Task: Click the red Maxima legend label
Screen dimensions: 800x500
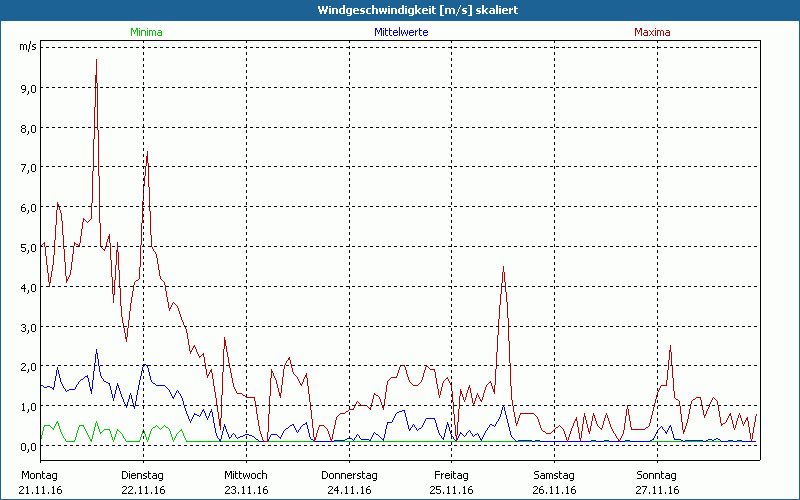Action: 652,32
